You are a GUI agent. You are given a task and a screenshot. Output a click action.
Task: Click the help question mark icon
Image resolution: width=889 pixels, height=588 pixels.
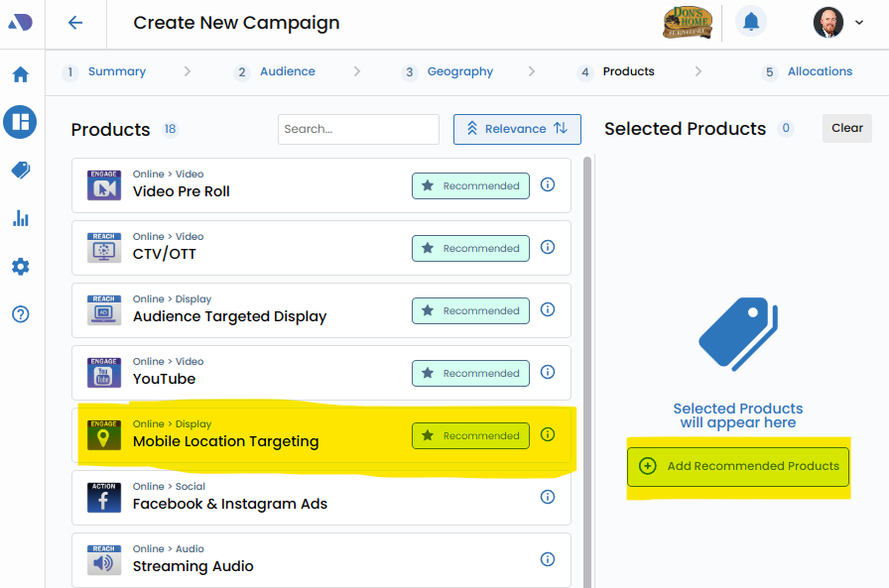pos(21,314)
